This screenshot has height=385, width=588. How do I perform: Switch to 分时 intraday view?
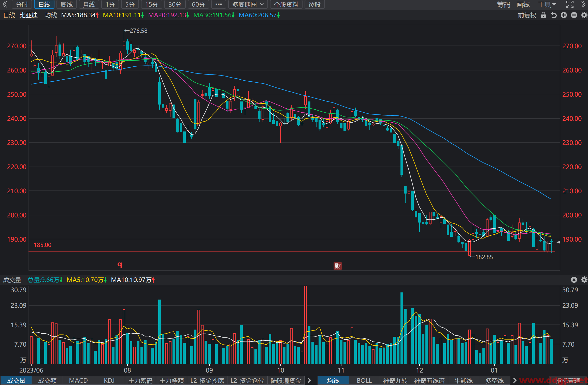[x=22, y=4]
